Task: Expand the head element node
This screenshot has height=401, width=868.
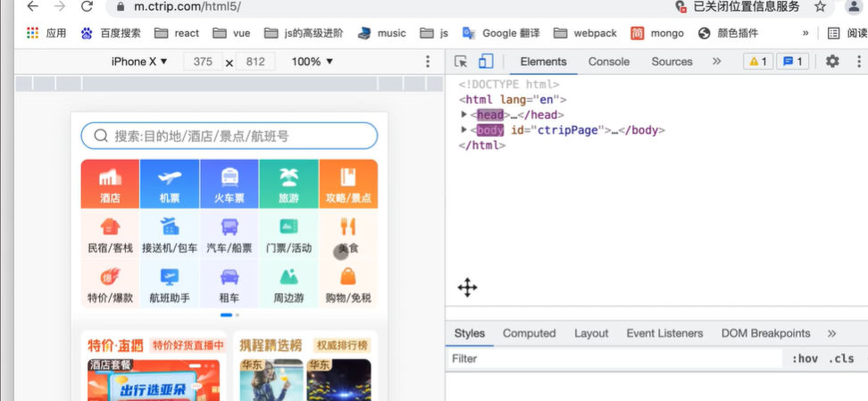Action: 463,114
